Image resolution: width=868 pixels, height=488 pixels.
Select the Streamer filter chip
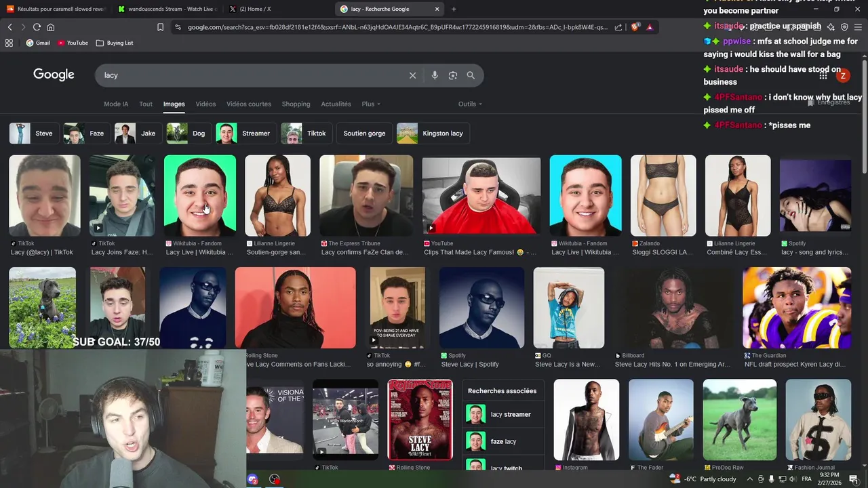coord(247,133)
